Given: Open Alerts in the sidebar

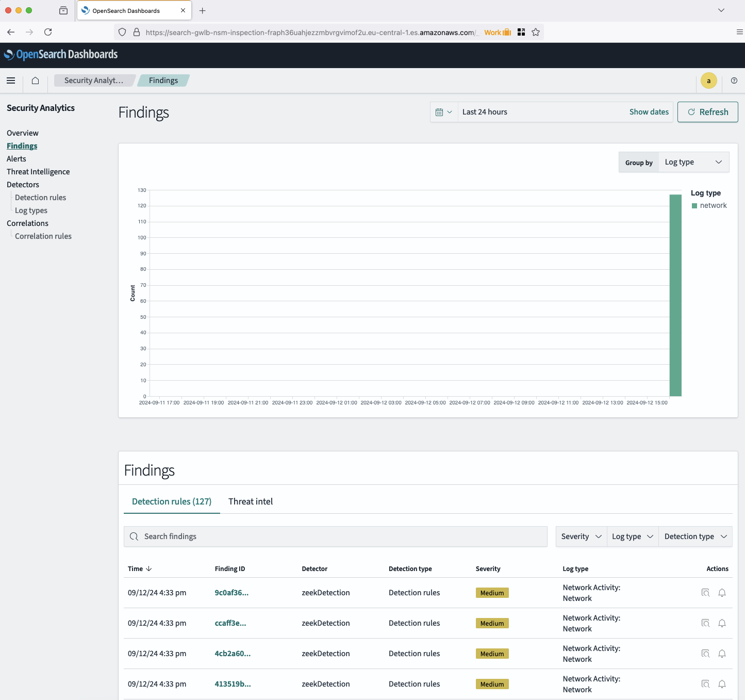Looking at the screenshot, I should [16, 159].
